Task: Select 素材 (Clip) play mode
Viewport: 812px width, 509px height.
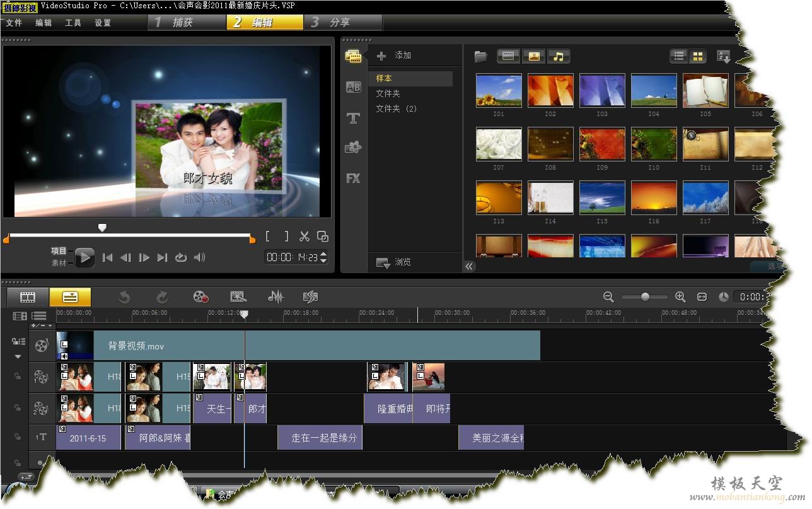Action: coord(59,262)
